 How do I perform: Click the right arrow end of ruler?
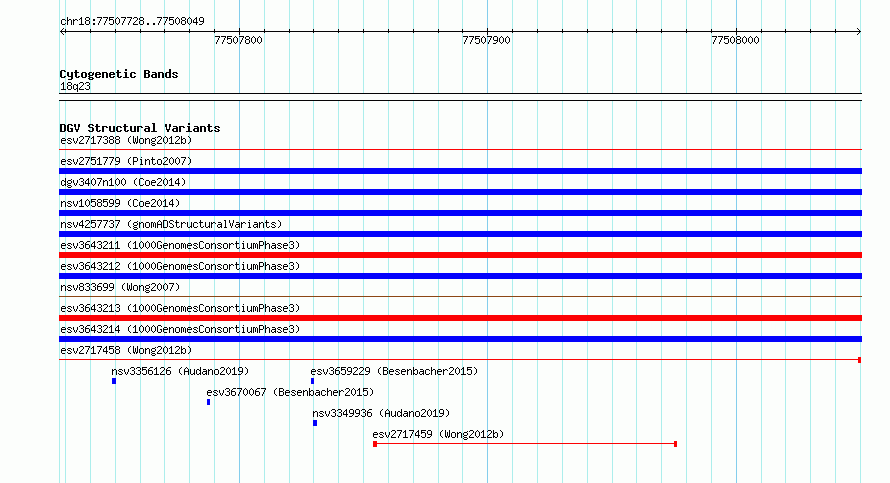[x=858, y=32]
